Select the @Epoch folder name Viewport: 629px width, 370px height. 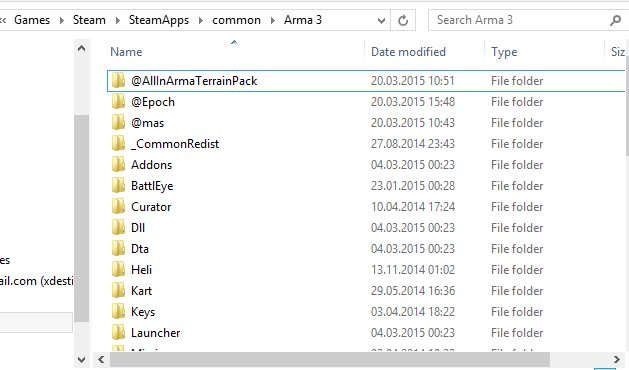(x=153, y=102)
